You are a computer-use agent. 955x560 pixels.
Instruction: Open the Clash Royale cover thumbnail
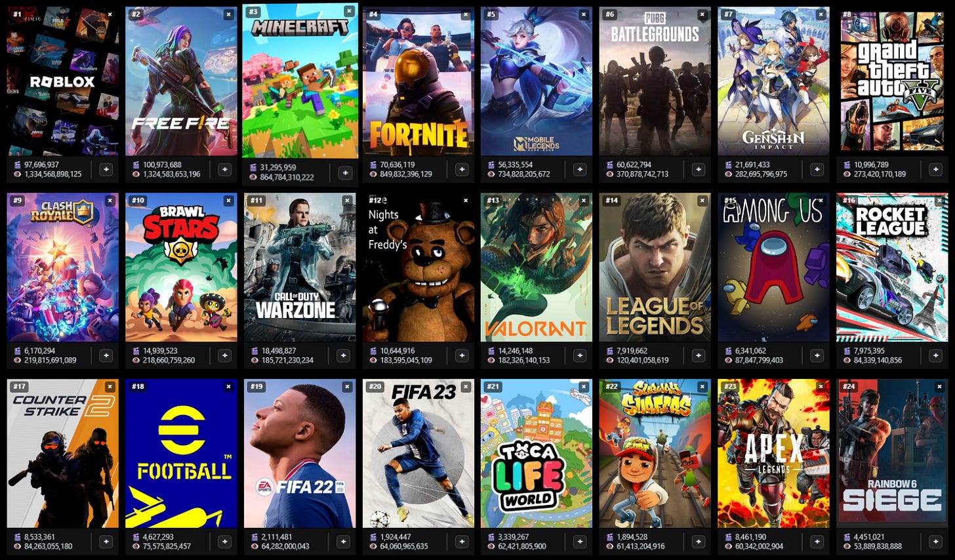pos(63,268)
